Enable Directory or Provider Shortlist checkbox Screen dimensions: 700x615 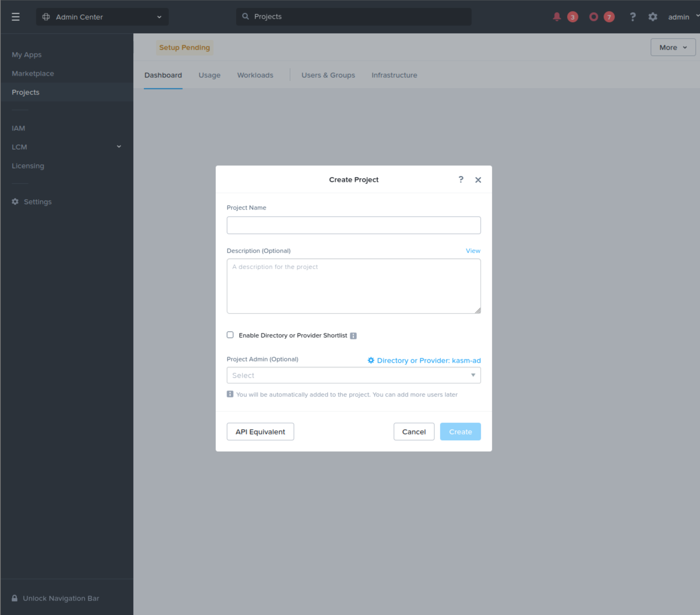point(230,335)
